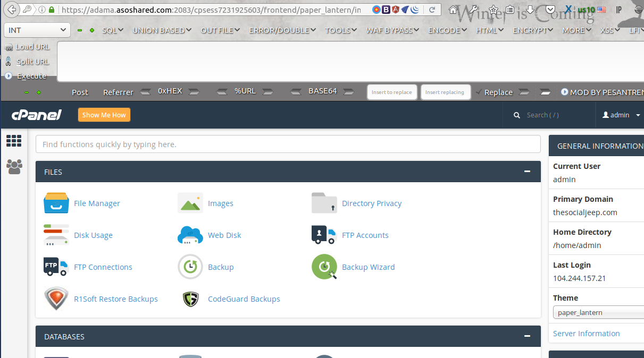Click the Images icon
The width and height of the screenshot is (644, 358).
pyautogui.click(x=190, y=203)
